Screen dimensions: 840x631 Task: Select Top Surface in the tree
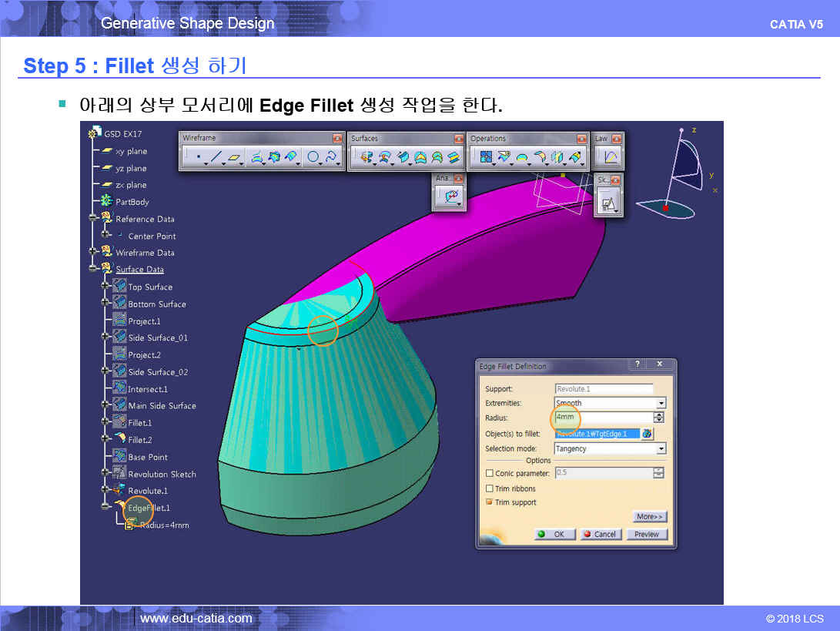pyautogui.click(x=150, y=287)
